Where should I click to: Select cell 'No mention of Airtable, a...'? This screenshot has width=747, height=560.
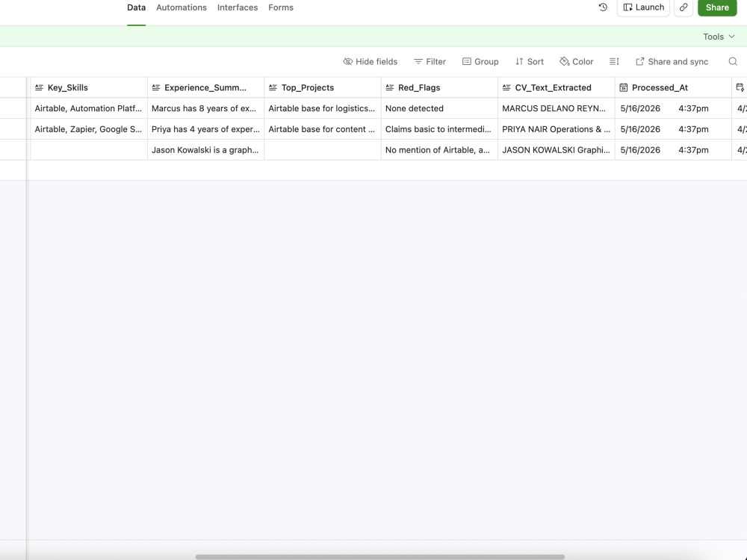[439, 150]
